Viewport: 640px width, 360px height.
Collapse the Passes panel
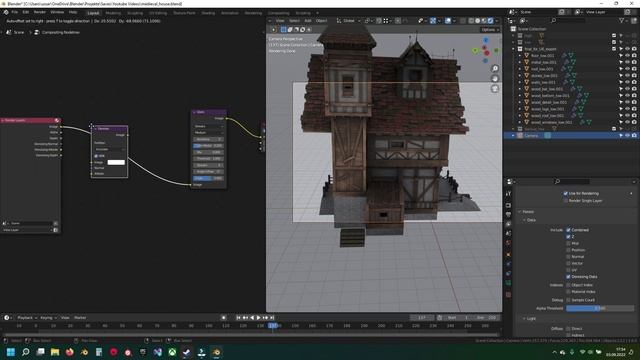520,211
